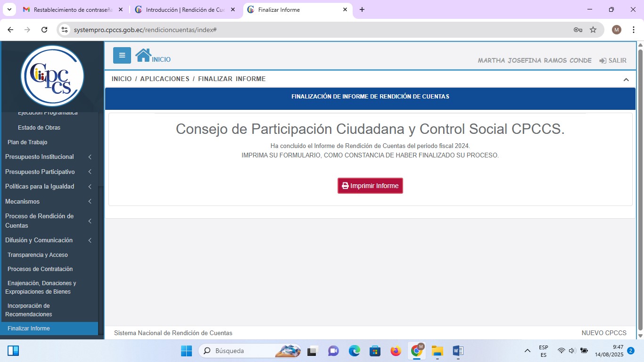Open the password manager key icon

[578, 30]
